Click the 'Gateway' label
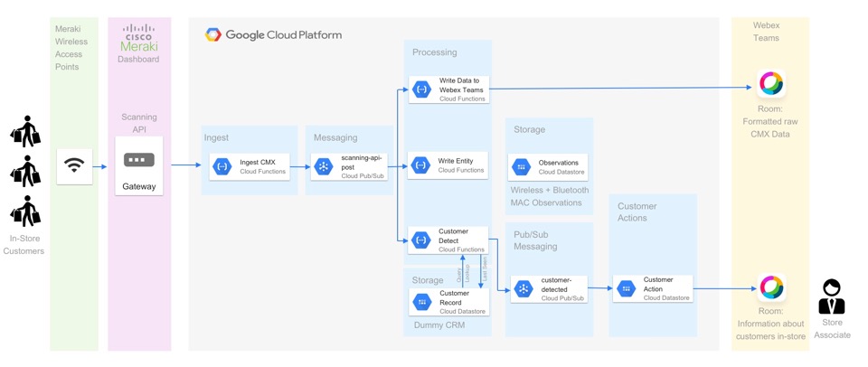 click(139, 186)
